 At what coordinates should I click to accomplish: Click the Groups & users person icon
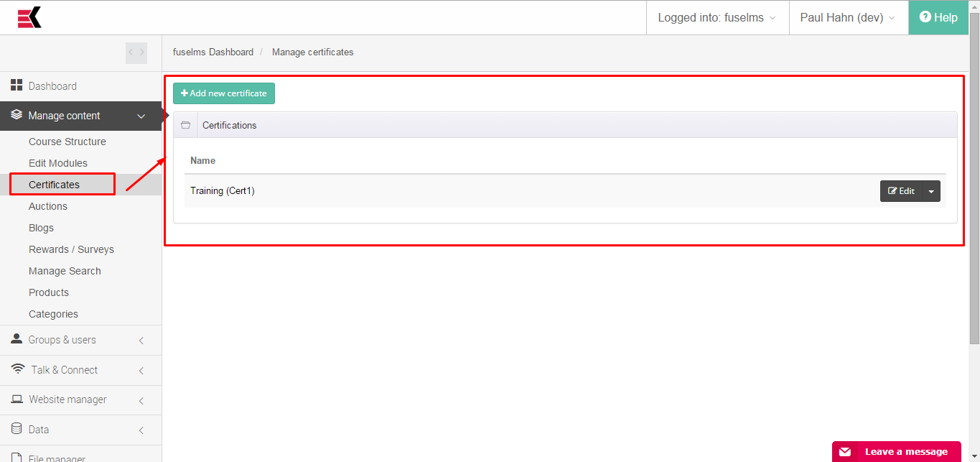pos(17,339)
